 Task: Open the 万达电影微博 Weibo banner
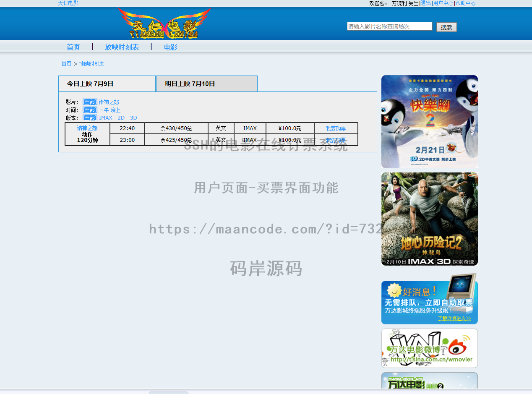click(430, 348)
